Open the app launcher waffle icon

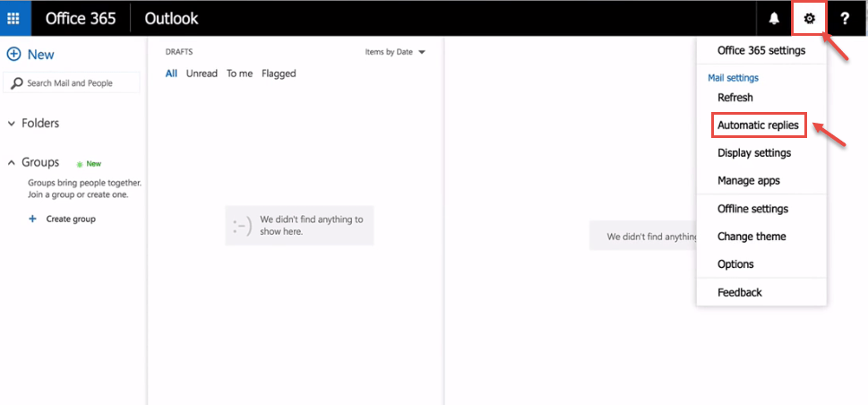[13, 18]
